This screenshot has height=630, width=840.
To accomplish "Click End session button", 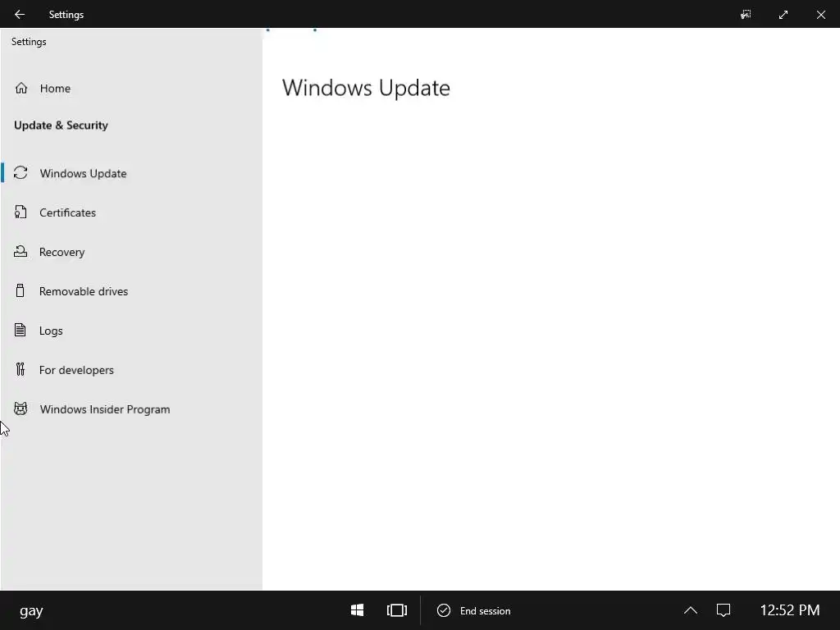I will tap(473, 610).
